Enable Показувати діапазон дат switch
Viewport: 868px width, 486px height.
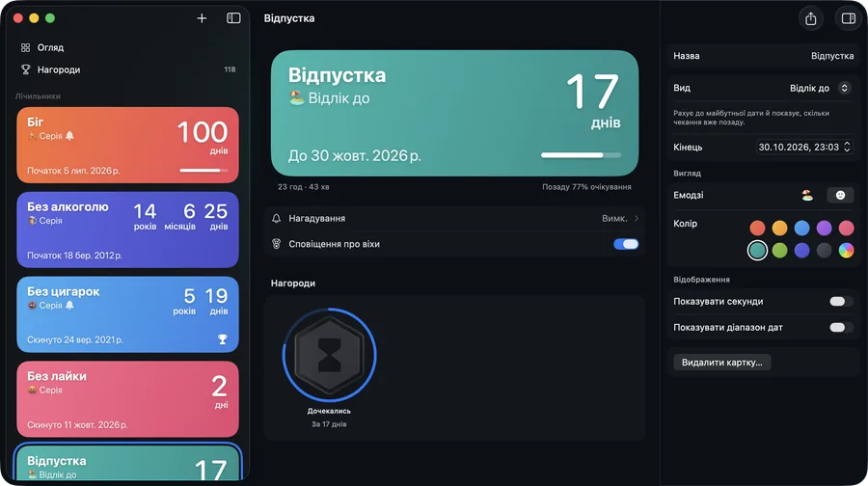click(841, 327)
